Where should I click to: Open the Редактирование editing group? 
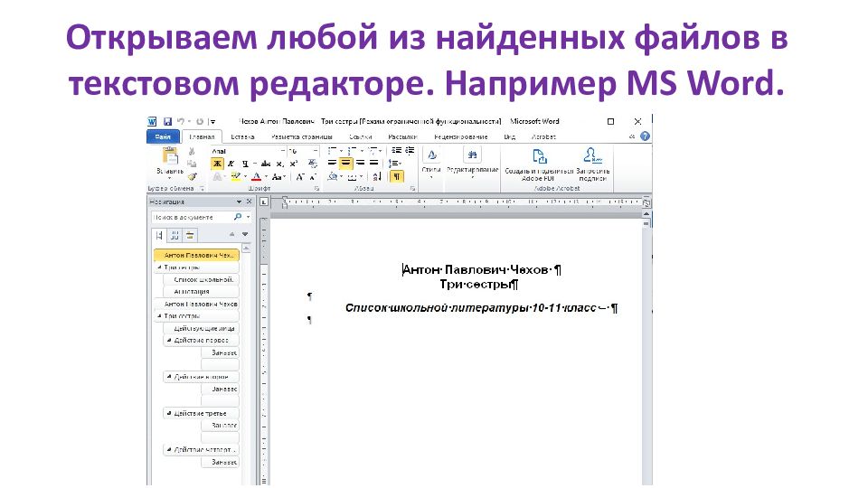click(x=472, y=162)
